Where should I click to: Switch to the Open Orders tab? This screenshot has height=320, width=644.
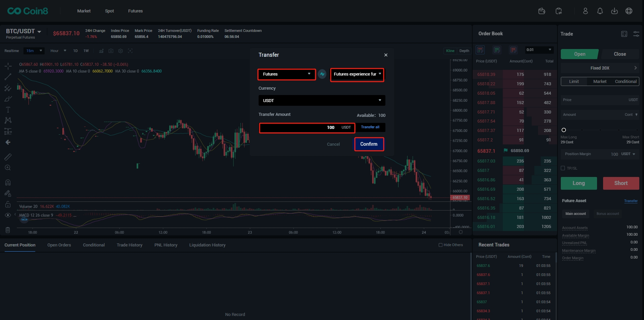pos(59,245)
